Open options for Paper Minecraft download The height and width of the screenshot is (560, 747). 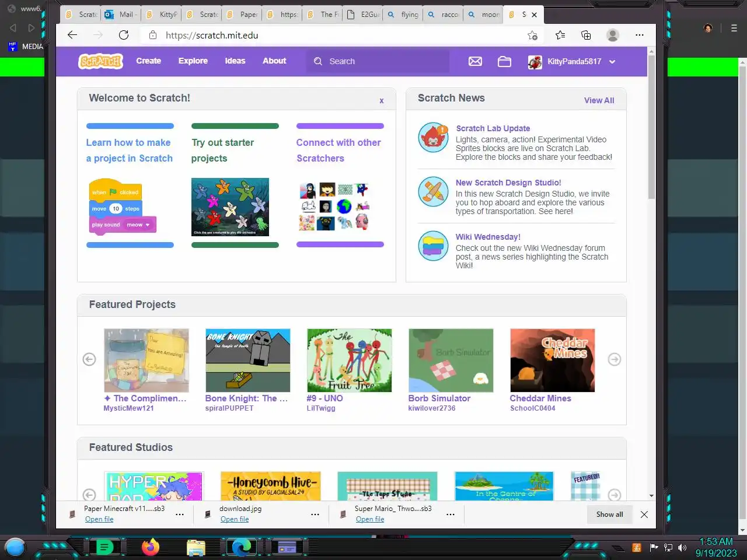point(180,514)
